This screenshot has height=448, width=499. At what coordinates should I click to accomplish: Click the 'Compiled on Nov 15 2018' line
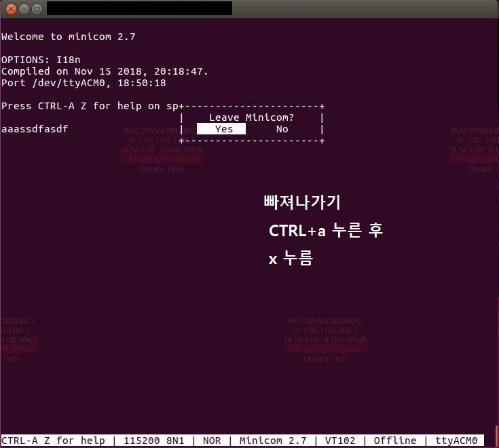(x=105, y=71)
